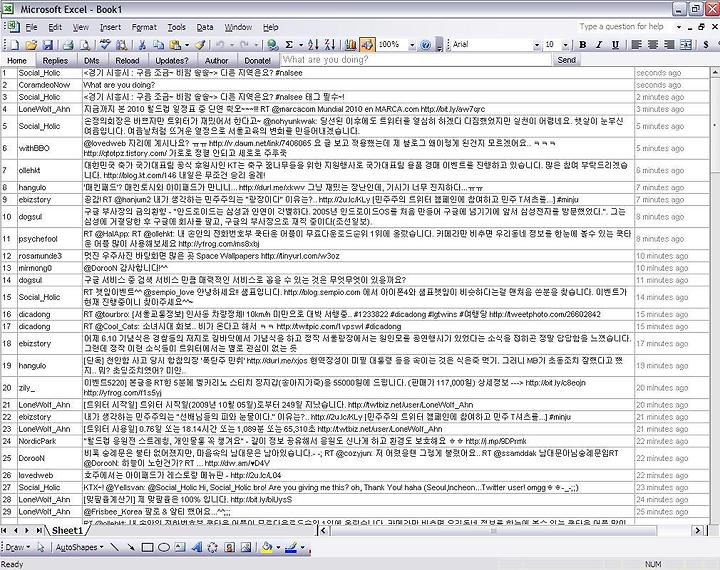Expand the Paste options arrow
The width and height of the screenshot is (720, 570).
click(x=186, y=45)
